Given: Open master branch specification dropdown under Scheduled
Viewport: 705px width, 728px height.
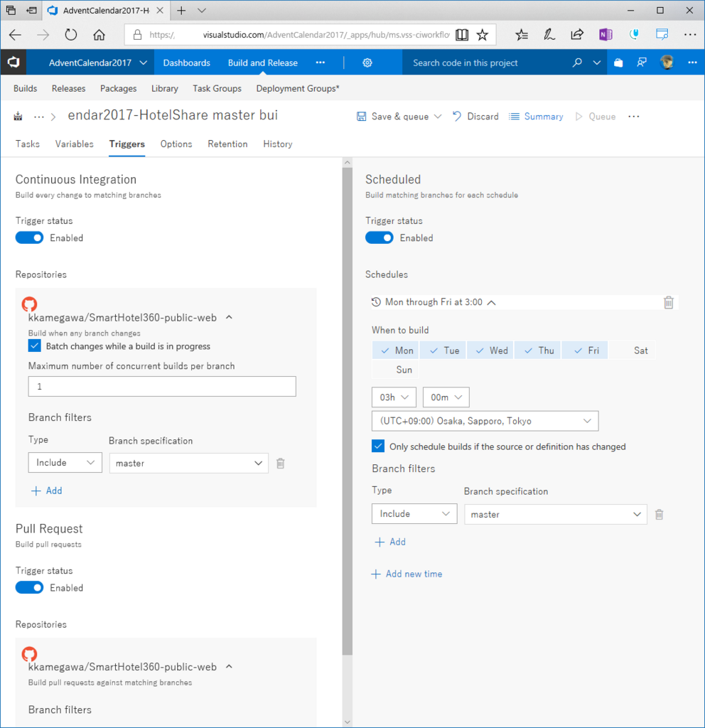Looking at the screenshot, I should coord(555,514).
